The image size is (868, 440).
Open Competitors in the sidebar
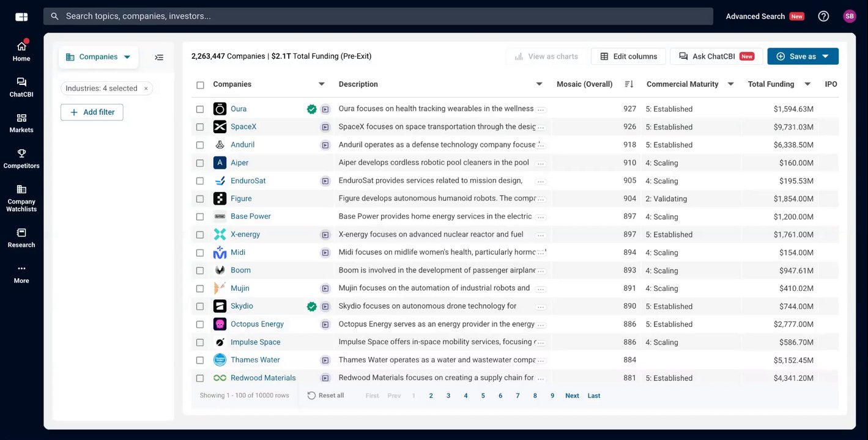pos(21,159)
